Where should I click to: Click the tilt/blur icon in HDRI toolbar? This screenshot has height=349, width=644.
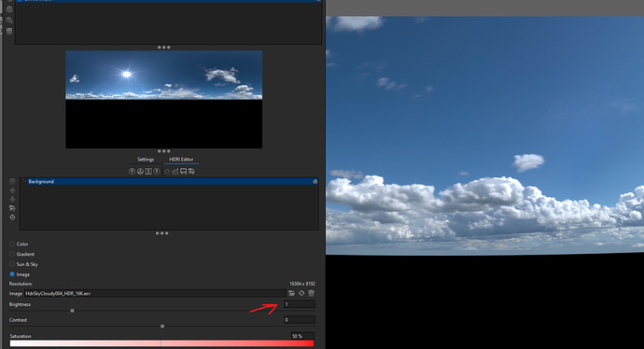[175, 172]
